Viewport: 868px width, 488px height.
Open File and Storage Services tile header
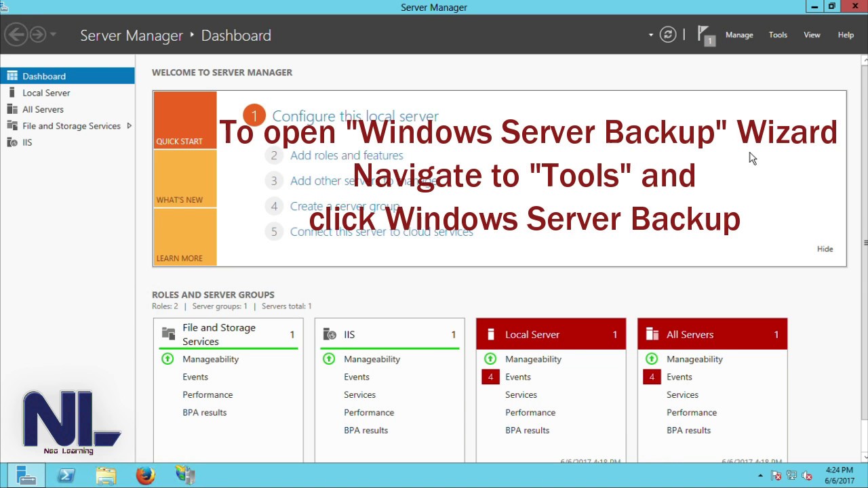(x=228, y=334)
